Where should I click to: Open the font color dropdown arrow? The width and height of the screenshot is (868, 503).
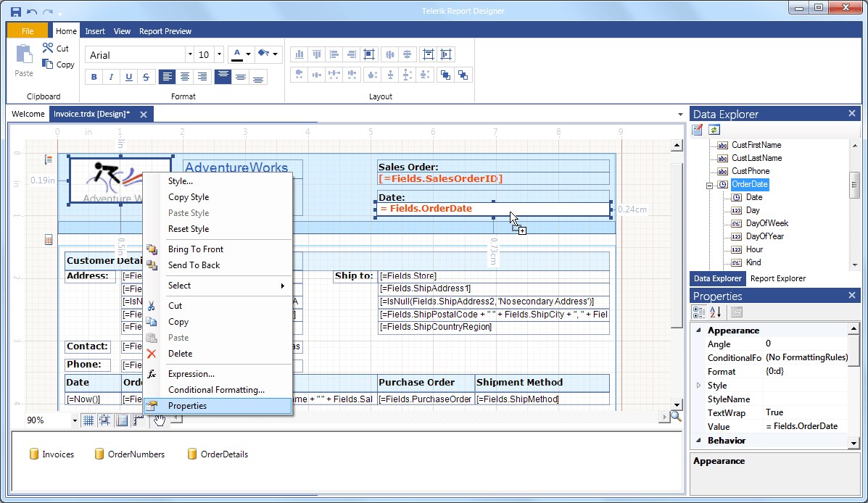pyautogui.click(x=249, y=54)
